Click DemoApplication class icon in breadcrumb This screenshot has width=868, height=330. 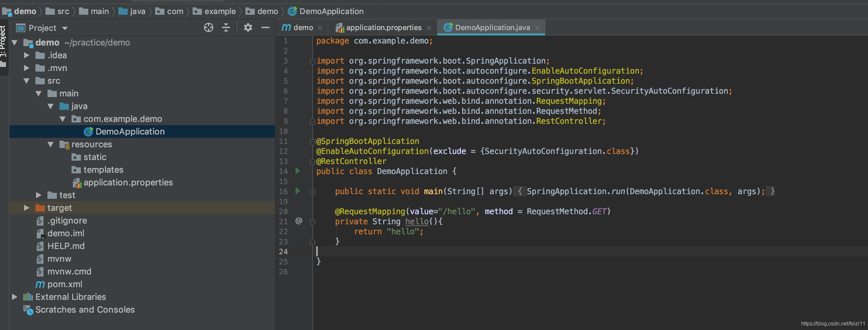coord(292,11)
